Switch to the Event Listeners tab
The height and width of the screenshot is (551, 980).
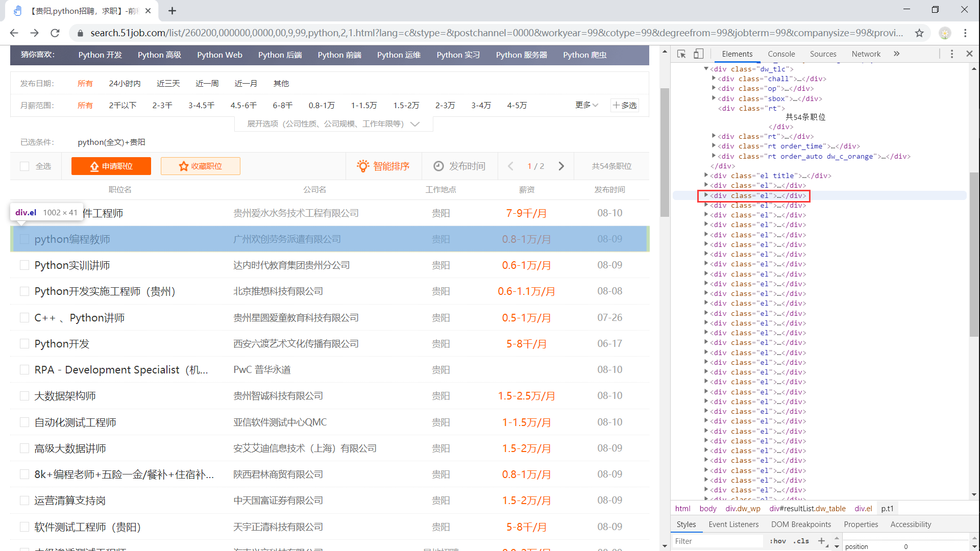tap(733, 524)
